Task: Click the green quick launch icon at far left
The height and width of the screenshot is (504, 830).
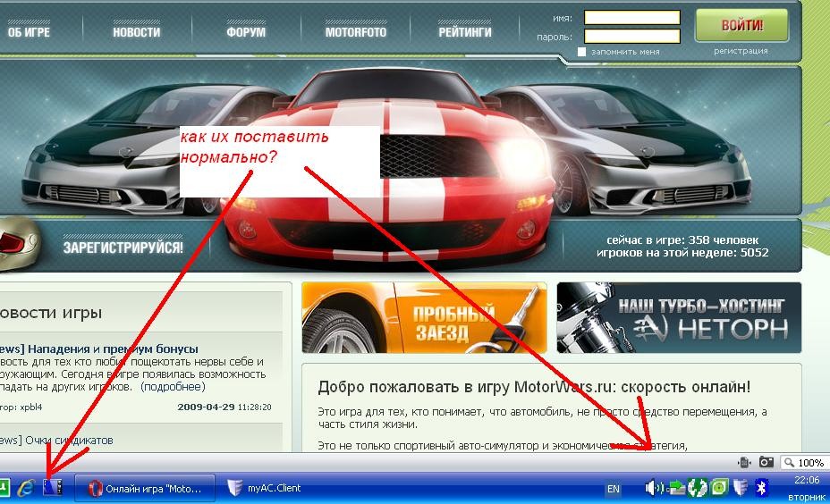Action: 4,487
